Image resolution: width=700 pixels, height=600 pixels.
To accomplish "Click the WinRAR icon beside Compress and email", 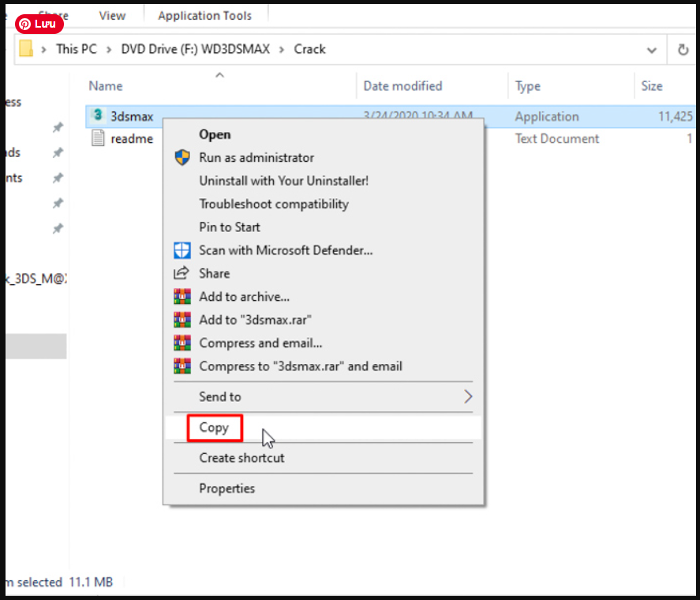I will pos(182,343).
